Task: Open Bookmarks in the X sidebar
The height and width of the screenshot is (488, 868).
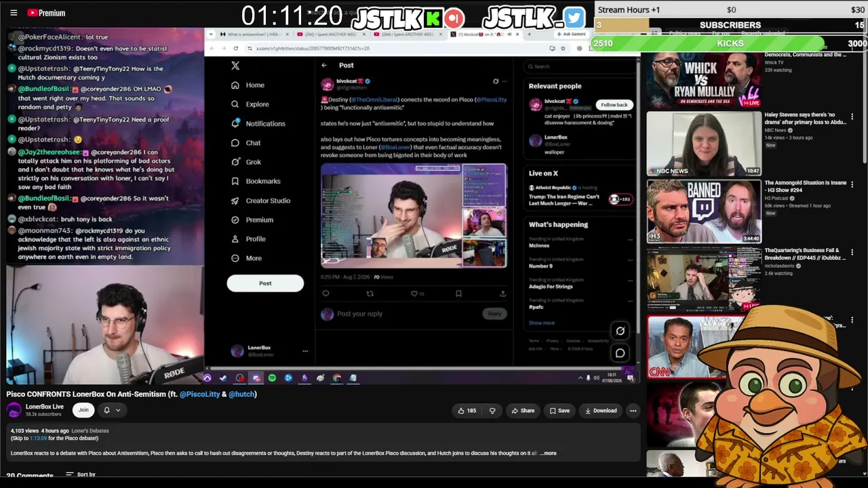Action: point(255,181)
